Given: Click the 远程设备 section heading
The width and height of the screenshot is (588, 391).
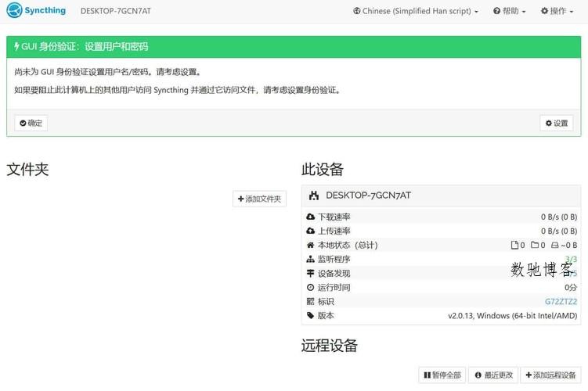Looking at the screenshot, I should point(330,346).
